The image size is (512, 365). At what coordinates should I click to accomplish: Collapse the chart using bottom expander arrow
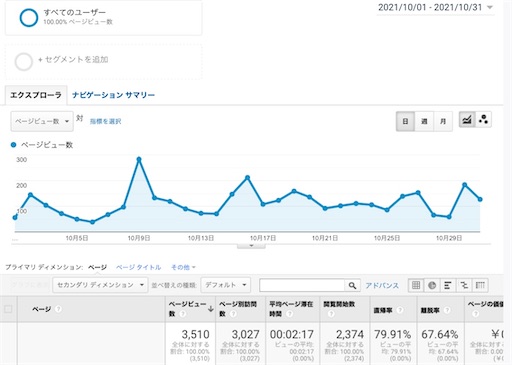click(251, 246)
